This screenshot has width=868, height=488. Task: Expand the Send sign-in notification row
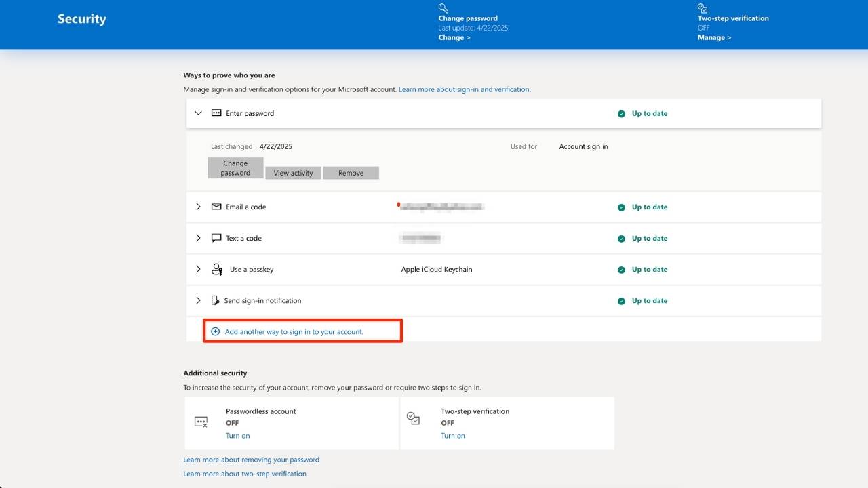pyautogui.click(x=198, y=300)
